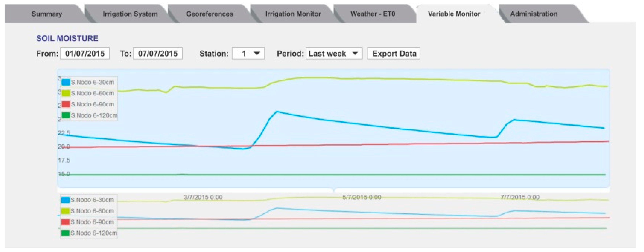This screenshot has height=252, width=644.
Task: Click the From date field
Action: [x=85, y=53]
